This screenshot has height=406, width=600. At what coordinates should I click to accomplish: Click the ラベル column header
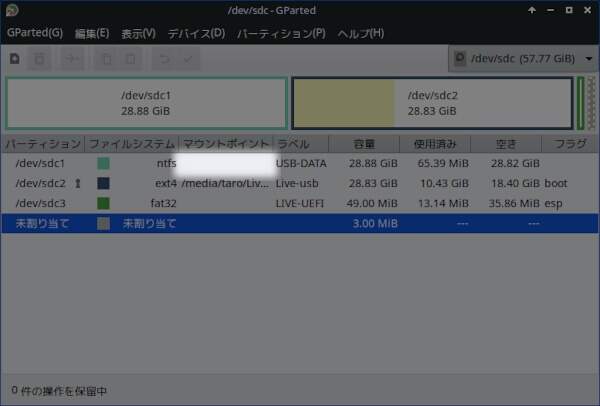coord(301,144)
